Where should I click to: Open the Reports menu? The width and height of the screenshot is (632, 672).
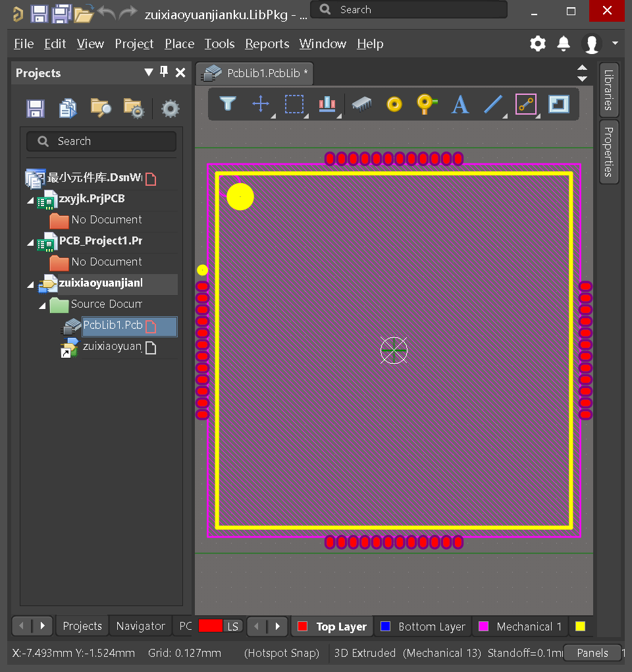tap(267, 43)
